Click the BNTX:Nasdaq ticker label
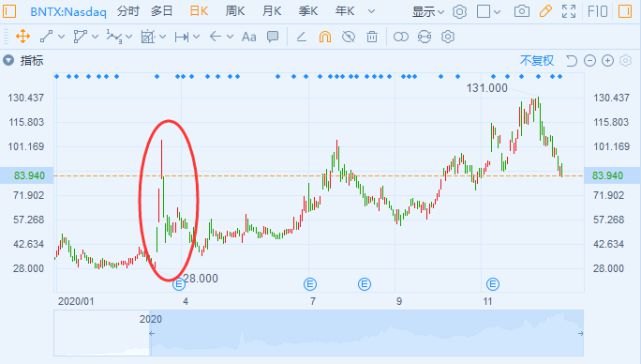641x364 pixels. click(x=68, y=11)
